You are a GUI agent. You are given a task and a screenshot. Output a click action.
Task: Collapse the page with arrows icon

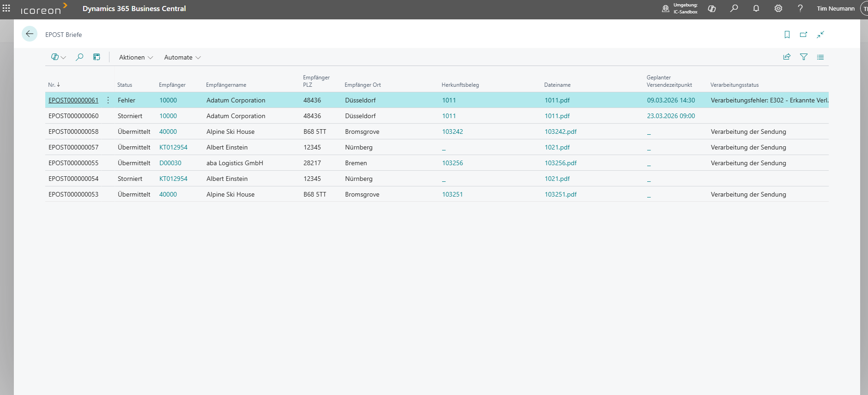pos(820,35)
